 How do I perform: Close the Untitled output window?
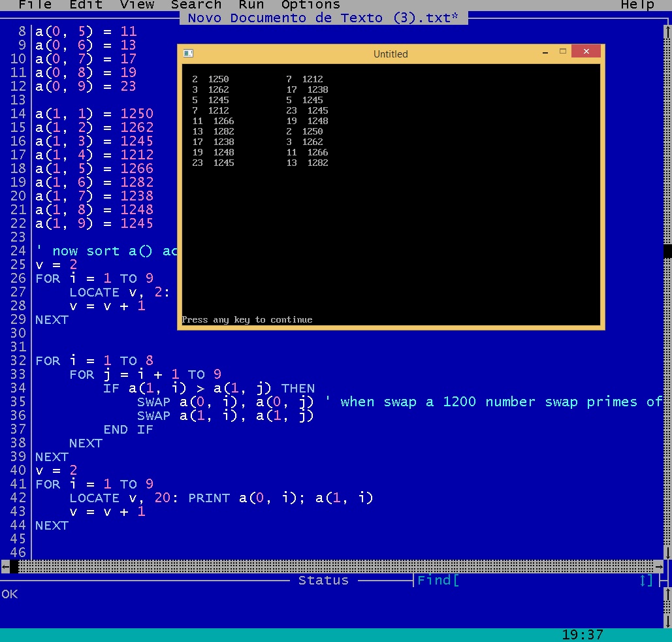[587, 52]
